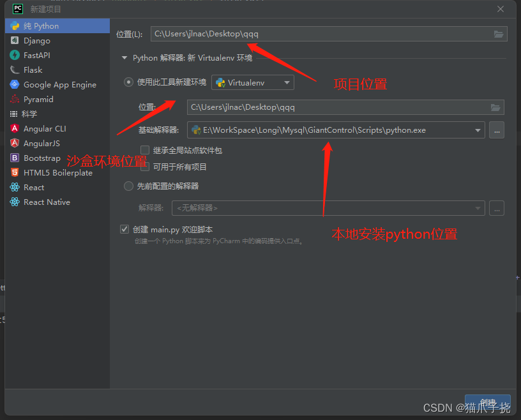This screenshot has width=521, height=420.
Task: Click the 位置(L) project path field
Action: (329, 34)
